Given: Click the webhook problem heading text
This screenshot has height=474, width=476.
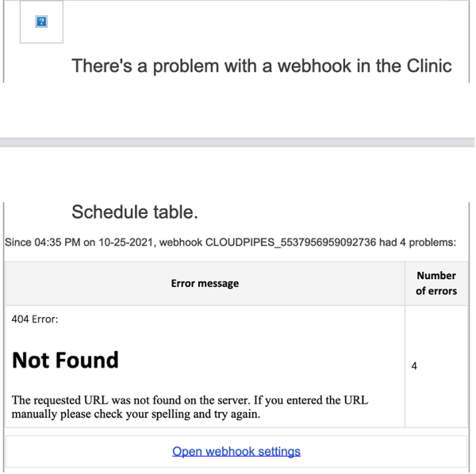Looking at the screenshot, I should [262, 66].
